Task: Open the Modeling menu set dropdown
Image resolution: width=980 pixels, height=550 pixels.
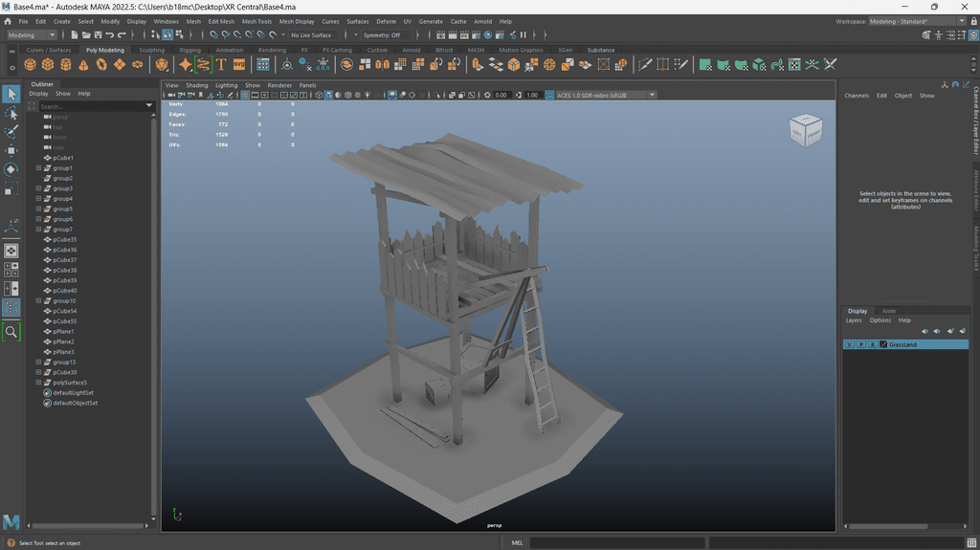Action: (x=33, y=35)
